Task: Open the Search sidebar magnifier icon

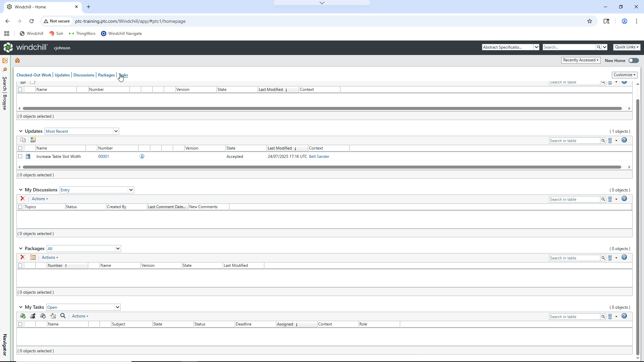Action: pyautogui.click(x=5, y=70)
